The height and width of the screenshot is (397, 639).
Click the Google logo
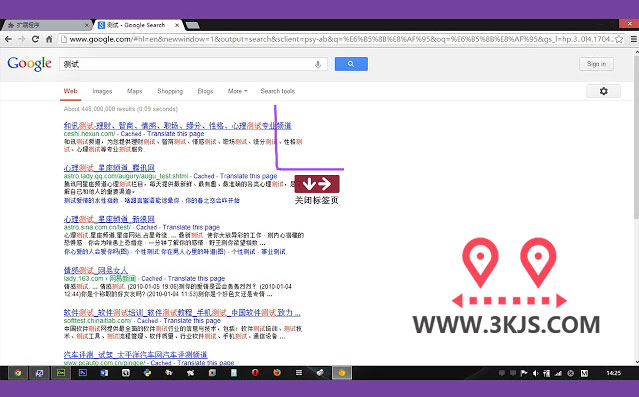click(x=29, y=64)
